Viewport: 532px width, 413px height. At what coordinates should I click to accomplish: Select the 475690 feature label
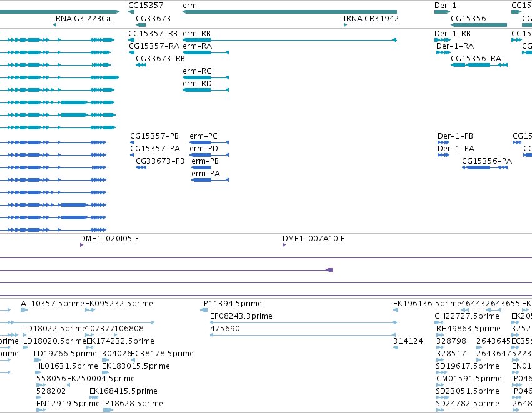click(225, 329)
